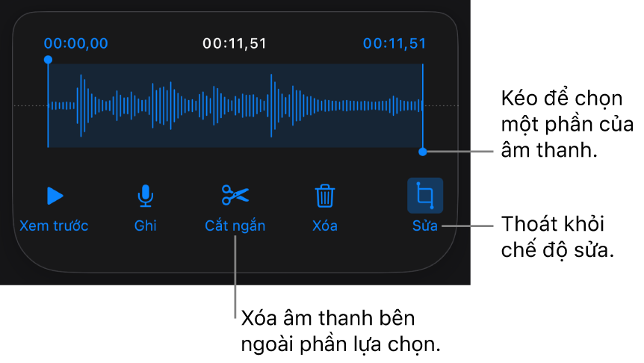Click the waveform near its beginning

[61, 105]
